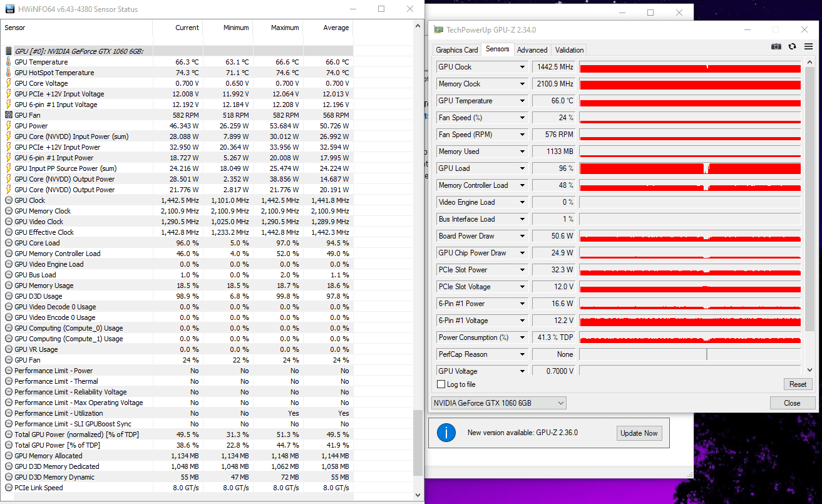Click the HWiNFO vertical scrollbar thumb
Viewport: 822px width, 504px height.
[418, 443]
